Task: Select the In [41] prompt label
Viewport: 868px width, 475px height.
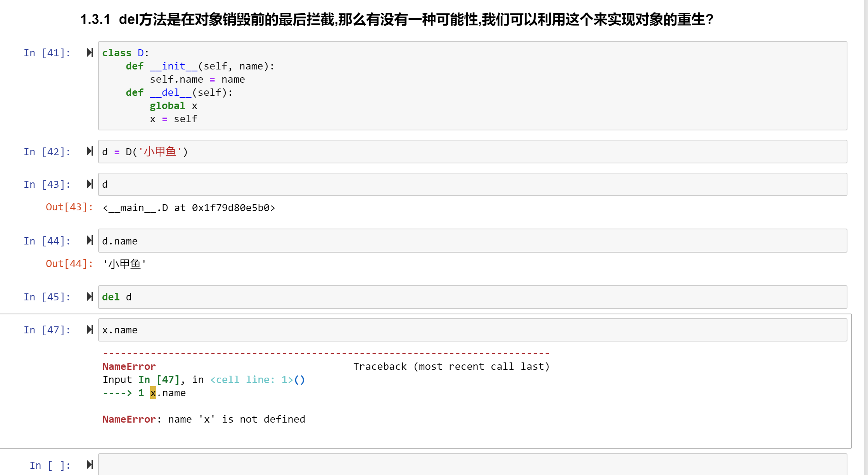Action: pyautogui.click(x=47, y=53)
